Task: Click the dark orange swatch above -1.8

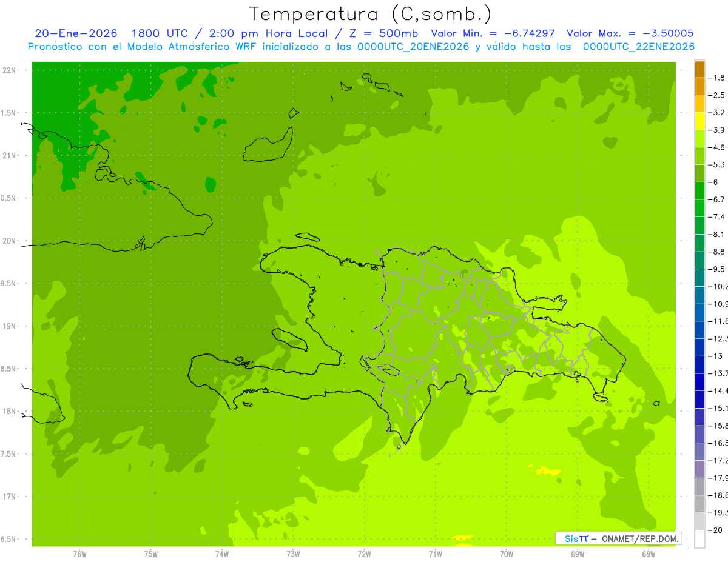Action: point(699,69)
